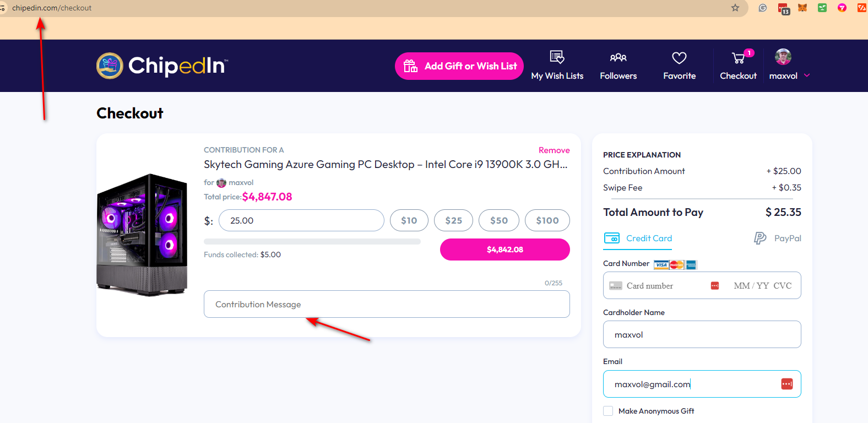Click the pink $4,842.08 remaining button
Image resolution: width=868 pixels, height=423 pixels.
point(505,250)
